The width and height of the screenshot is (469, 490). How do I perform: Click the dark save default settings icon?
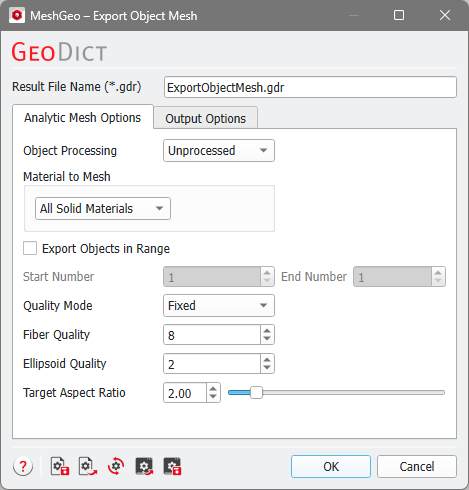(172, 466)
